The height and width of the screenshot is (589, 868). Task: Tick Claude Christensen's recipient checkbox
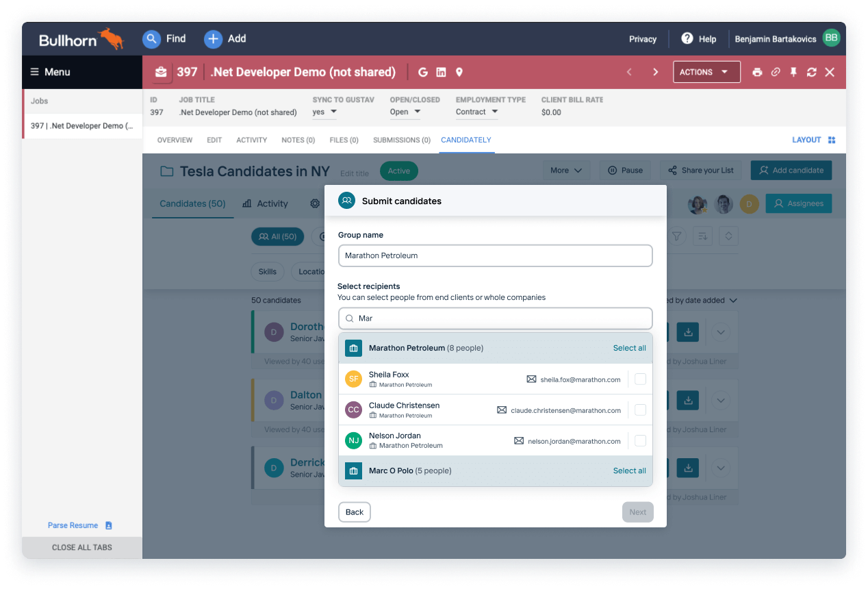(x=640, y=410)
